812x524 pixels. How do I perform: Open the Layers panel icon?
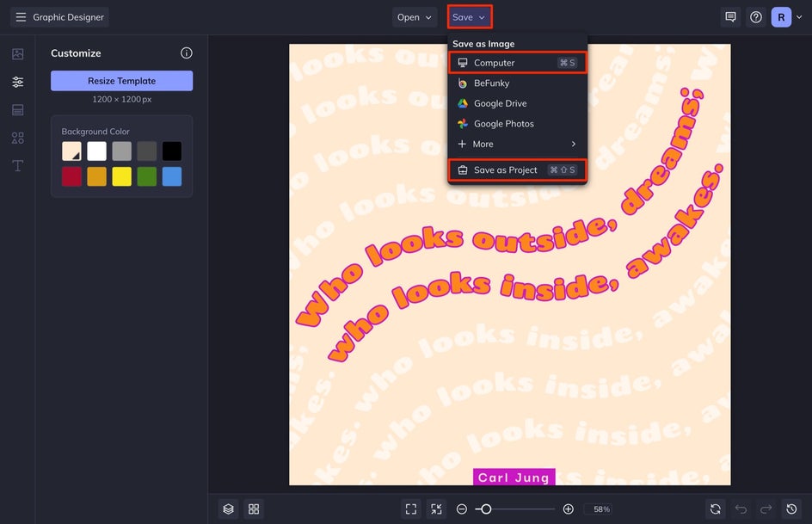point(229,509)
